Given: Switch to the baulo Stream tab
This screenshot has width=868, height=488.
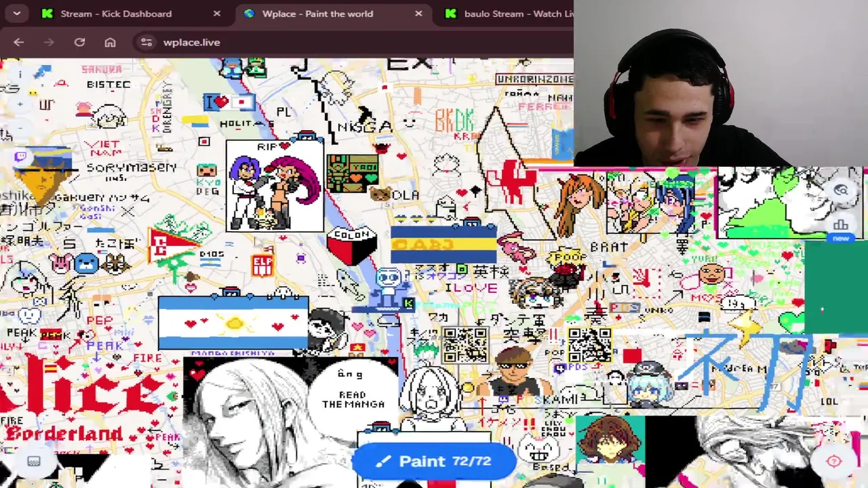Looking at the screenshot, I should click(x=509, y=14).
